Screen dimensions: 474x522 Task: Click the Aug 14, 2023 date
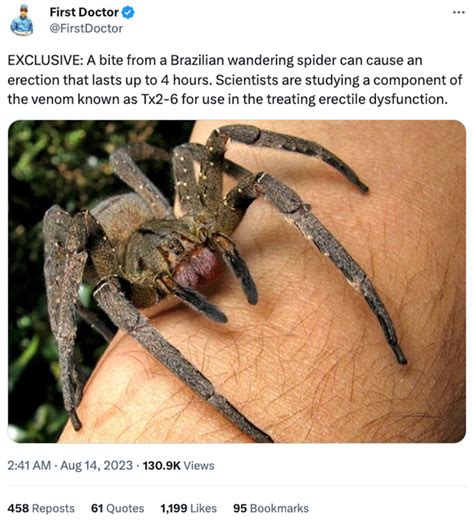(96, 466)
